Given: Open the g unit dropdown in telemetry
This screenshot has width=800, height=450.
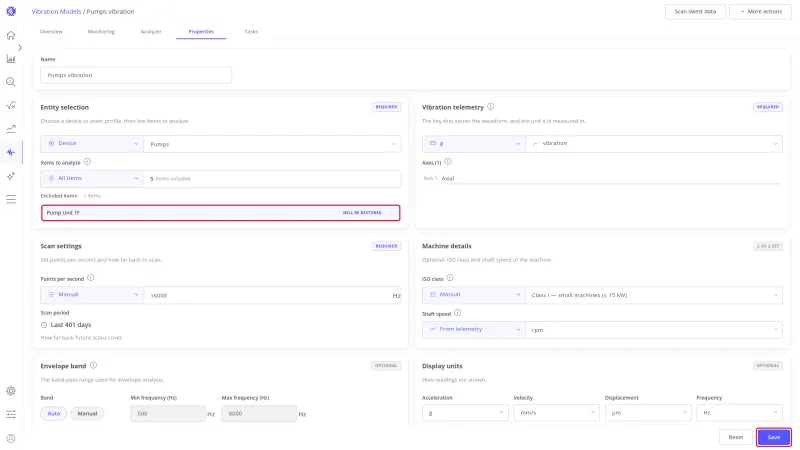Looking at the screenshot, I should pos(473,143).
